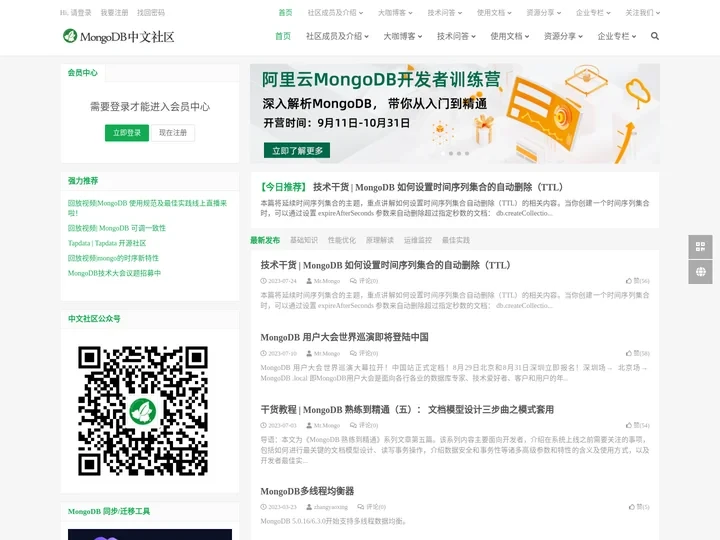Expand 大咖博客 in the small top bar
This screenshot has height=540, width=720.
click(395, 12)
